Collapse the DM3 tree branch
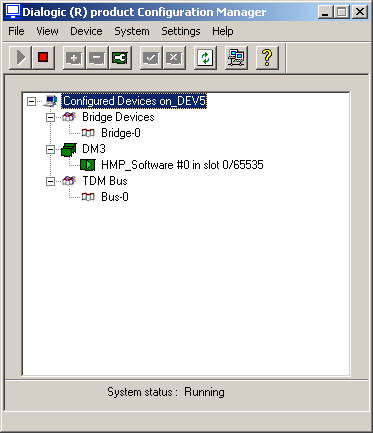 [x=50, y=149]
